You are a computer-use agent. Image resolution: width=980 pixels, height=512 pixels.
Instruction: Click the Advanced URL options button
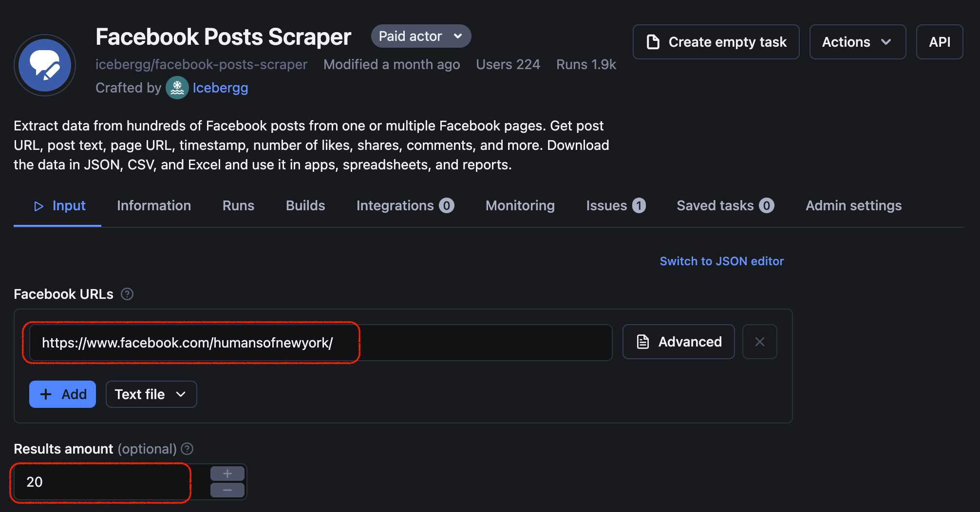click(678, 342)
